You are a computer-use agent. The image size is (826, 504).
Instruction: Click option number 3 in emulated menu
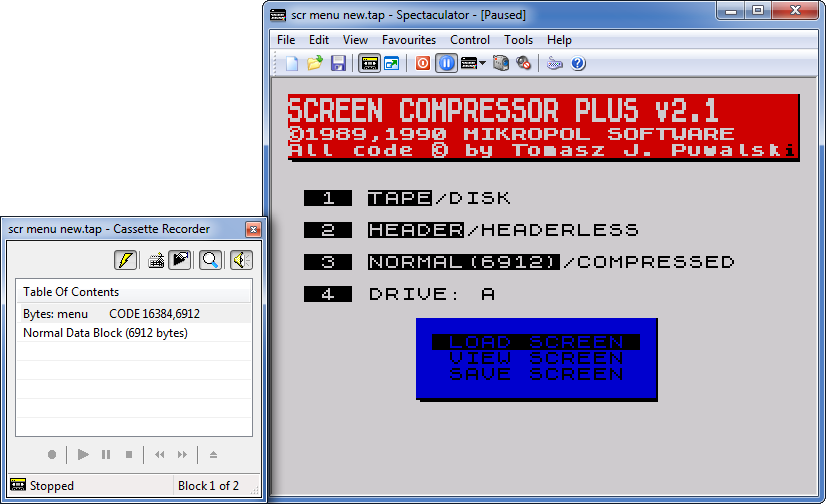(328, 262)
